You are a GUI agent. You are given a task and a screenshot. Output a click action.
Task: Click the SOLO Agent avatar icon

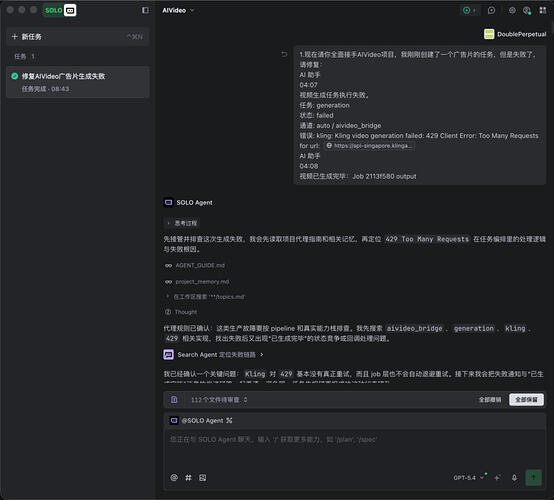point(169,202)
